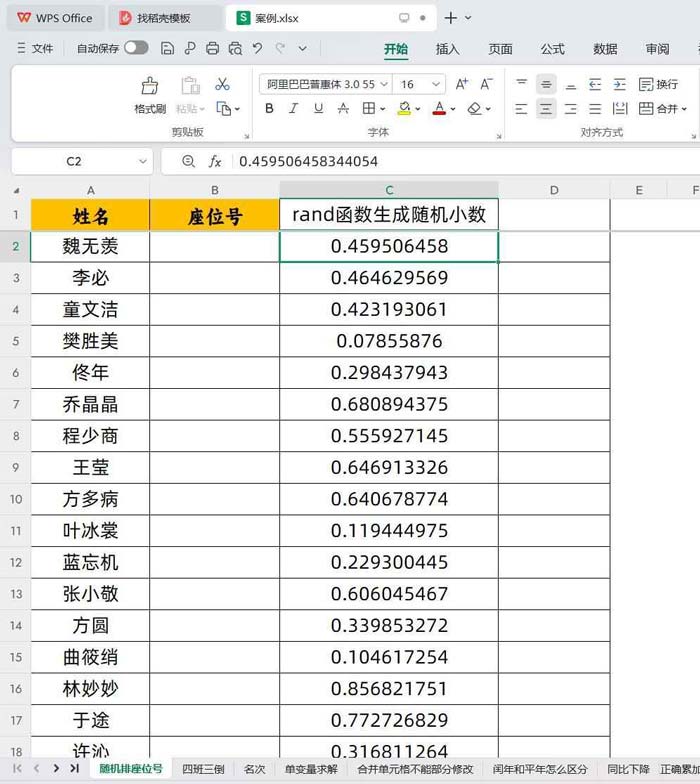
Task: Justify text alignment icon
Action: pos(595,108)
